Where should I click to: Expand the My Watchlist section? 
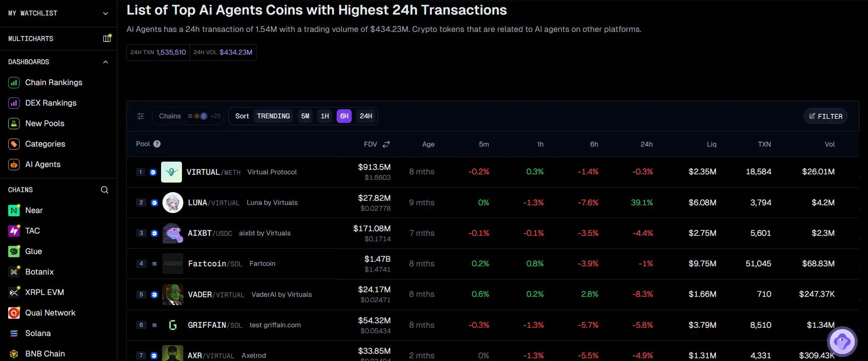pyautogui.click(x=105, y=13)
